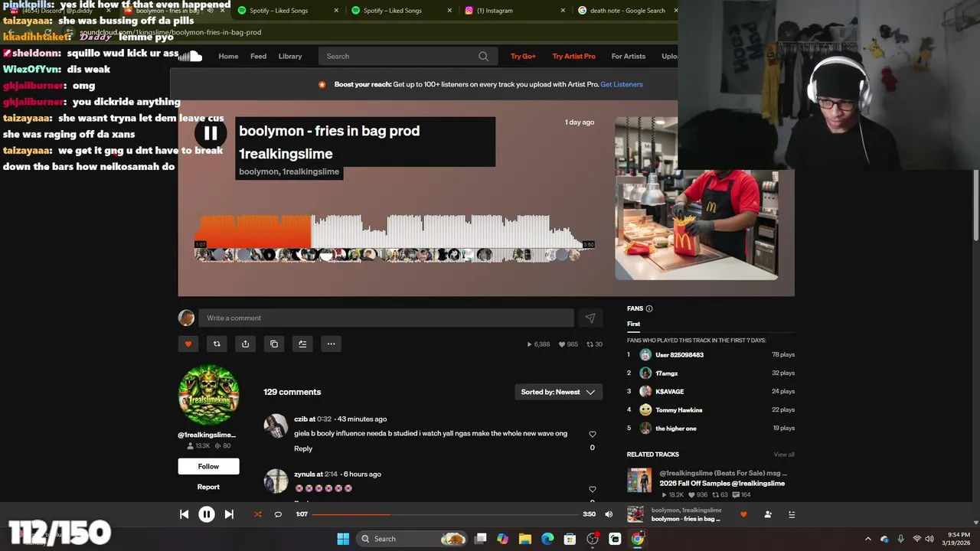980x551 pixels.
Task: Click the Fans info icon
Action: [x=649, y=308]
